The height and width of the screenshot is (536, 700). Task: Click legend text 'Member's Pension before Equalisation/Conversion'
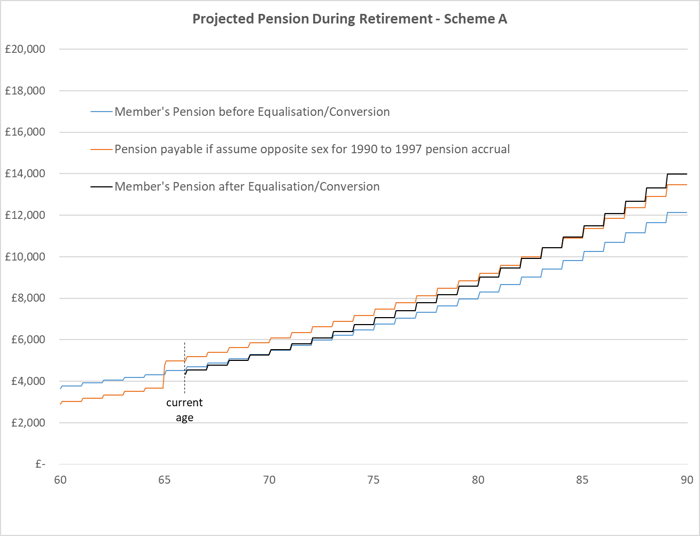(x=252, y=111)
